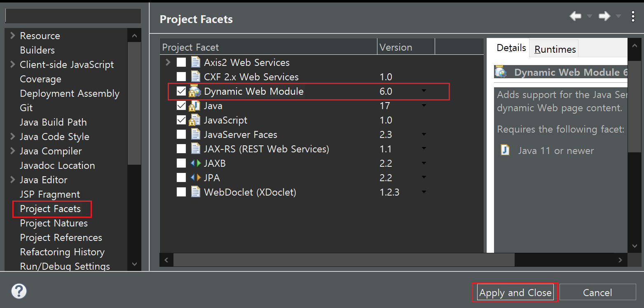
Task: Select Project Natures in the sidebar
Action: point(54,223)
